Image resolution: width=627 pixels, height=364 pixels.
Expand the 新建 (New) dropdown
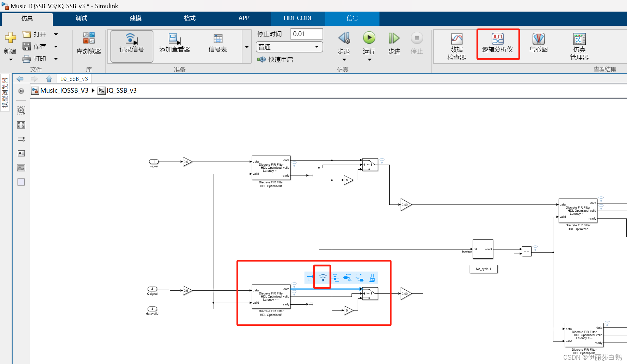click(x=10, y=59)
